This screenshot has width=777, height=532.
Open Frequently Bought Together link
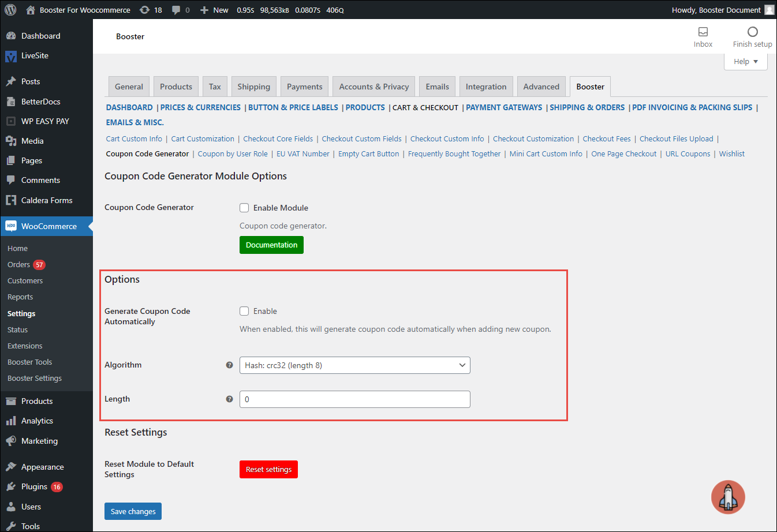tap(454, 154)
